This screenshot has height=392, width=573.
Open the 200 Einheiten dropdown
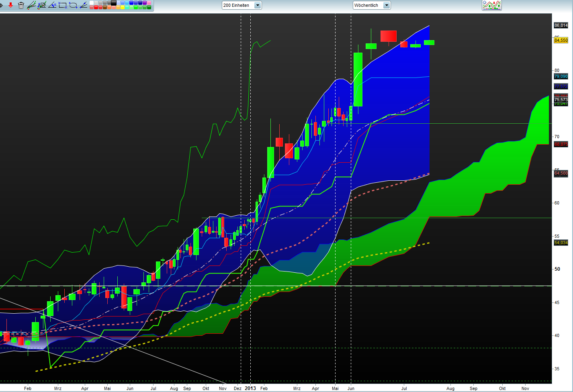tap(242, 5)
